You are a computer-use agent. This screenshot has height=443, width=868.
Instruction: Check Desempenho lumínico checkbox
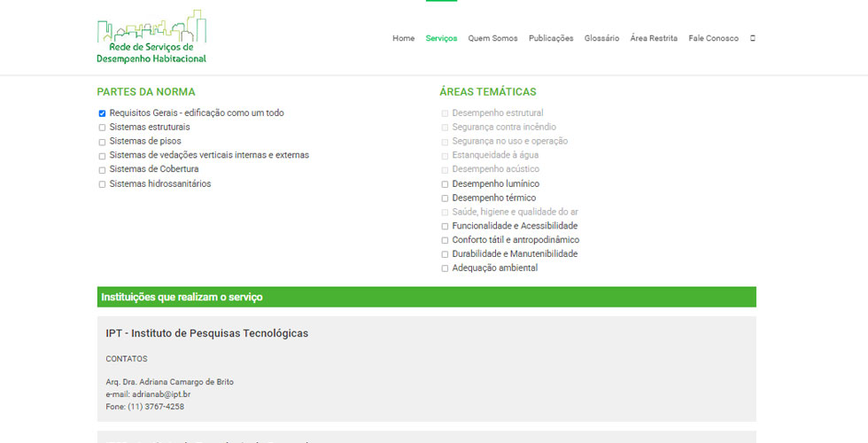[x=445, y=184]
